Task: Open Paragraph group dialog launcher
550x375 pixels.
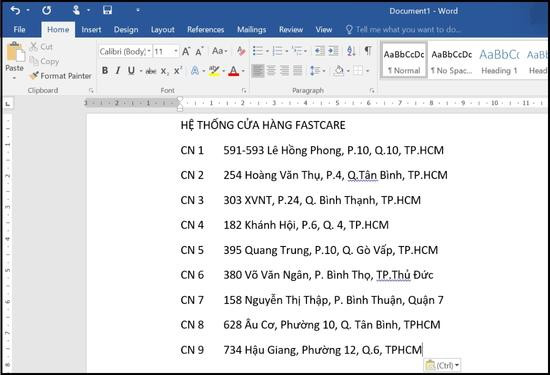Action: click(372, 91)
